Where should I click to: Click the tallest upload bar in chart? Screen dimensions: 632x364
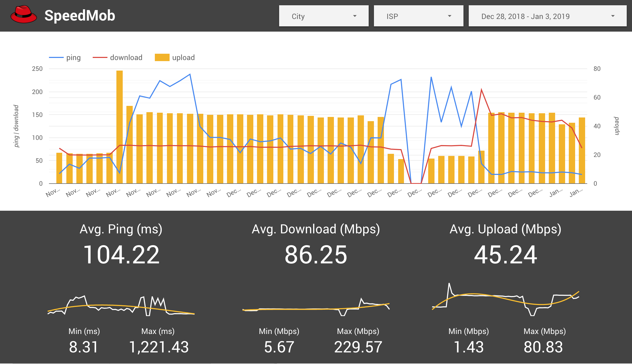(x=119, y=126)
